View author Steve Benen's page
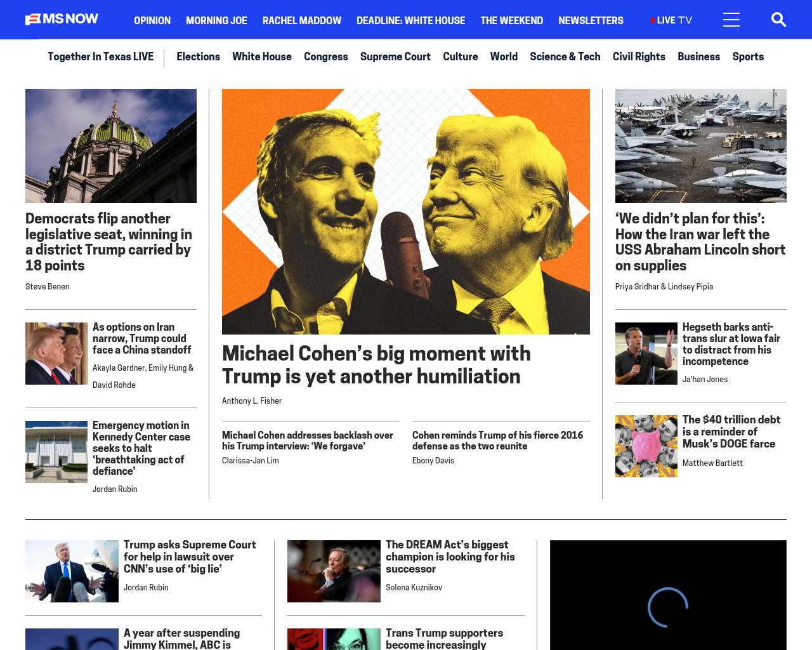This screenshot has width=812, height=650. pos(48,287)
